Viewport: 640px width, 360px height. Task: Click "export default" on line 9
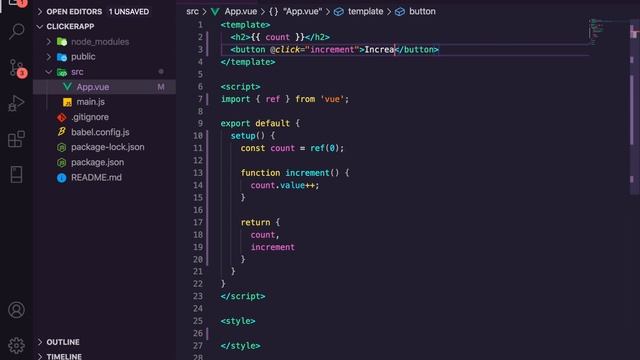coord(255,123)
